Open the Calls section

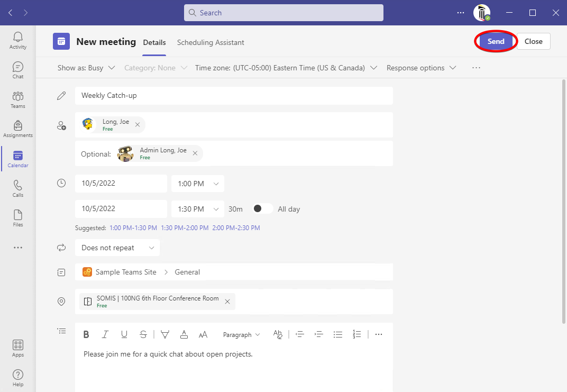click(18, 189)
